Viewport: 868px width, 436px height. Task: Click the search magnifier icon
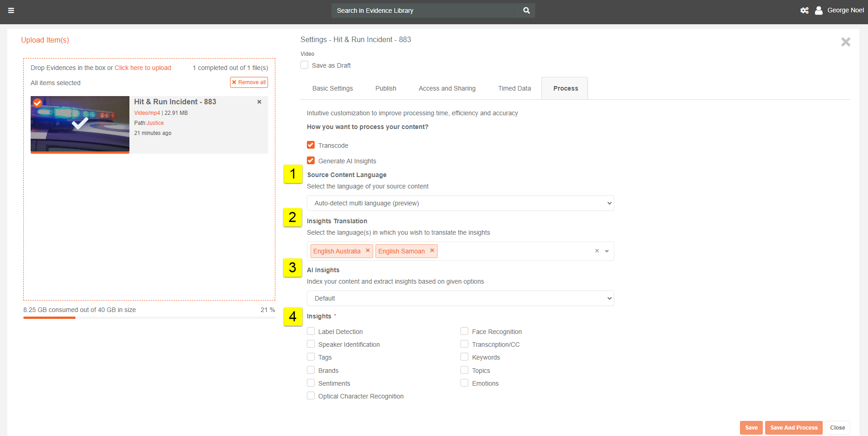[526, 11]
